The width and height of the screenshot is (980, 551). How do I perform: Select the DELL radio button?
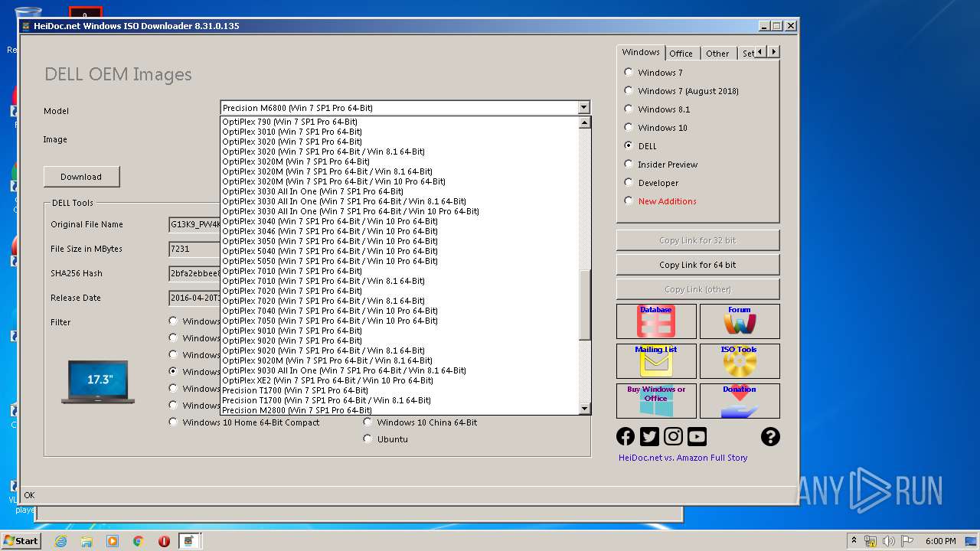pos(629,146)
